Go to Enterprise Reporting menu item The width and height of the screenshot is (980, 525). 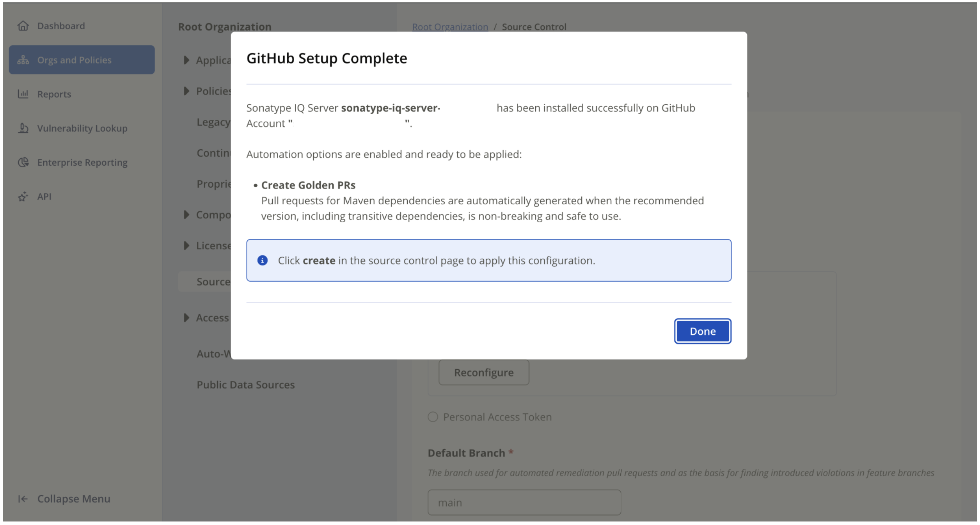[x=82, y=162]
